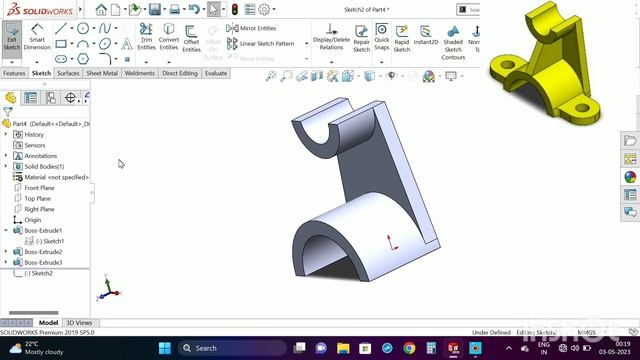
Task: Click the Save icon
Action: [x=155, y=9]
